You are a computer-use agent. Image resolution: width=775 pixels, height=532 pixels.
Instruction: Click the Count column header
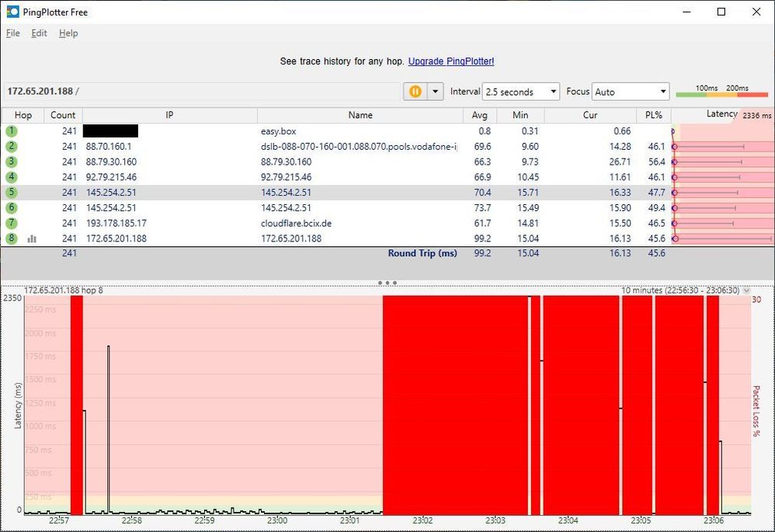[63, 115]
